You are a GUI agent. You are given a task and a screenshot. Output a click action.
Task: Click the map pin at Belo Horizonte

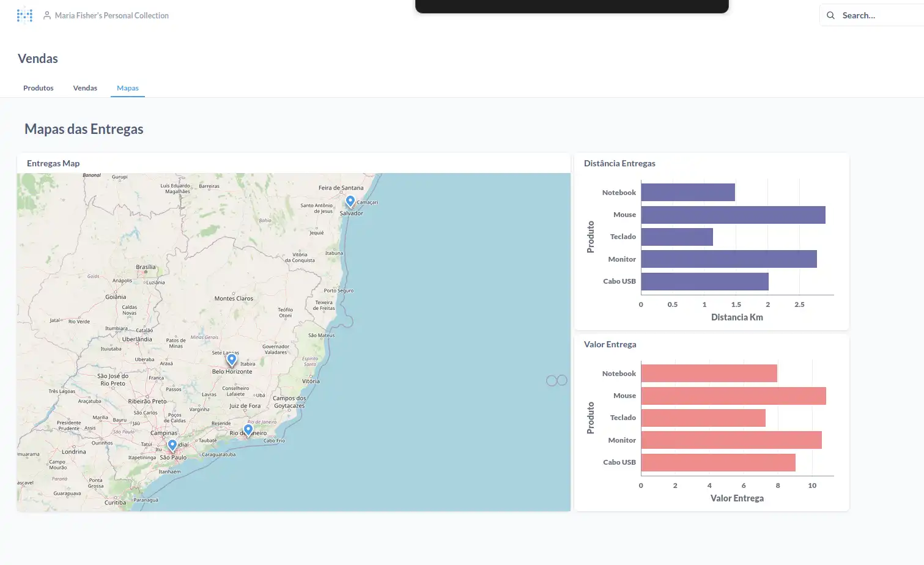pyautogui.click(x=232, y=360)
